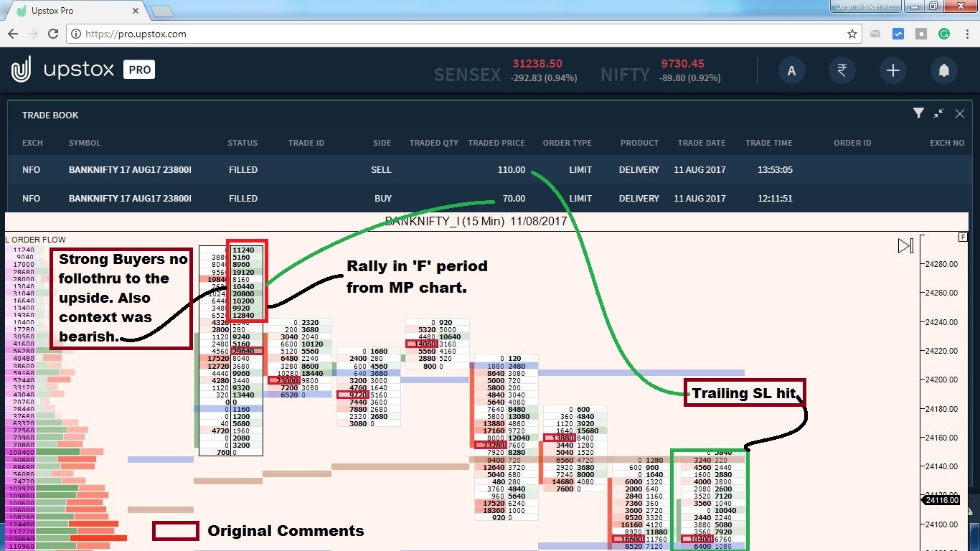This screenshot has height=551, width=980.
Task: Click the grey square extension icon
Action: [x=921, y=34]
